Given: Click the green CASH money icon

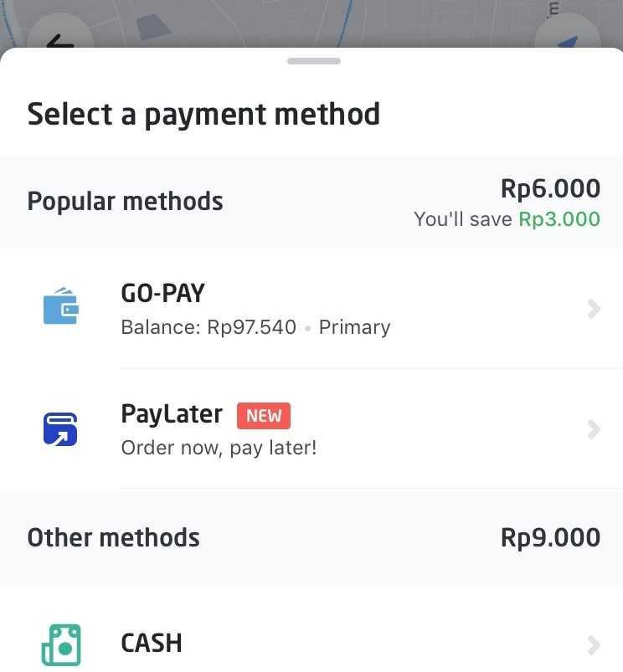Looking at the screenshot, I should 61,645.
